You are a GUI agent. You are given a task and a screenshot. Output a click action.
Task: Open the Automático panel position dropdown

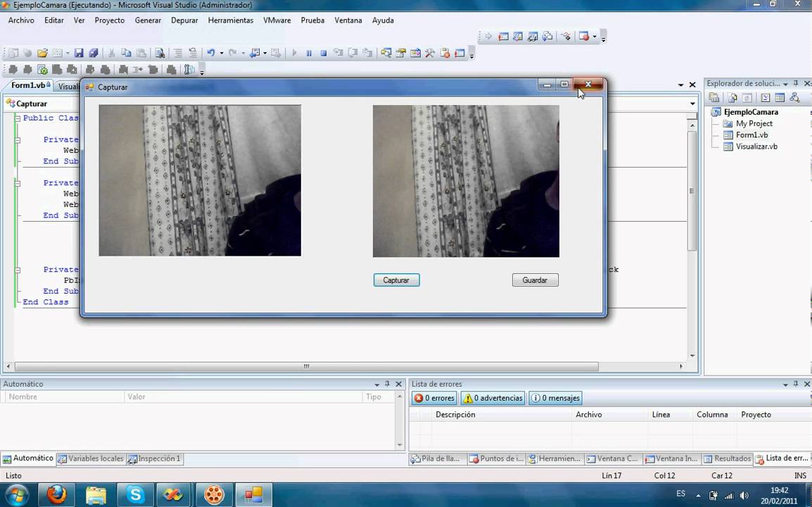[376, 384]
